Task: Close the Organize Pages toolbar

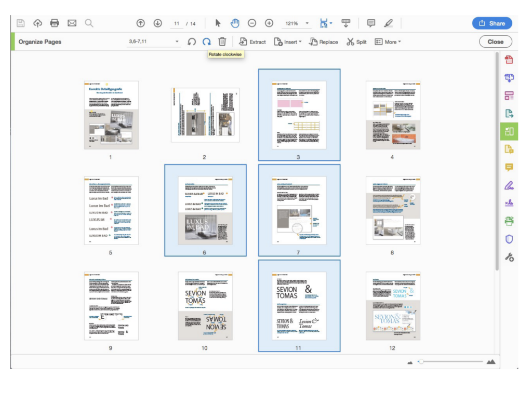Action: (x=495, y=42)
